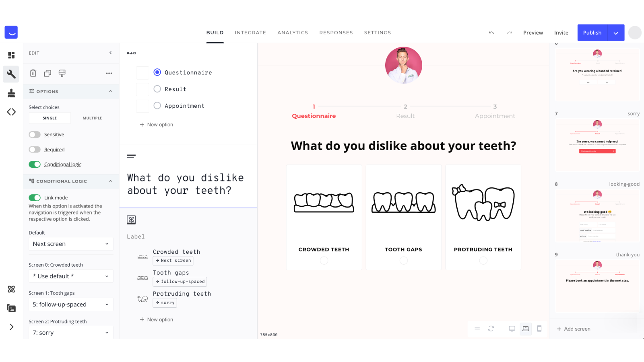Open the media library icon in sidebar
This screenshot has height=362, width=644.
(11, 308)
